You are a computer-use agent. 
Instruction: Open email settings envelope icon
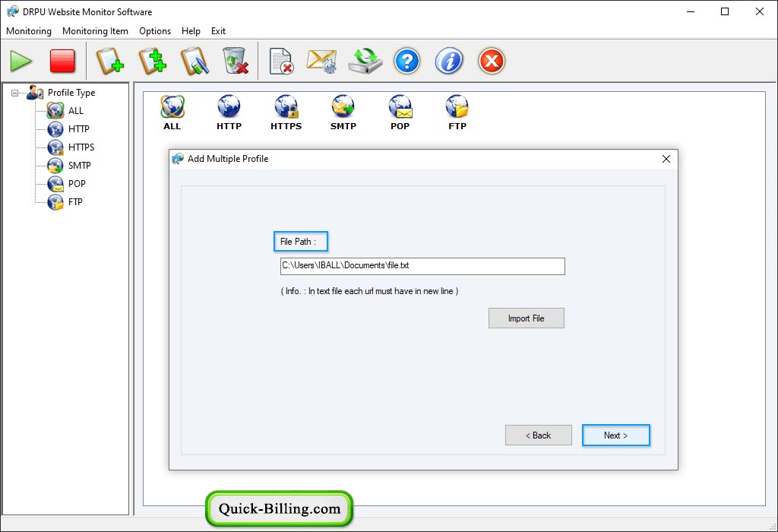[322, 61]
